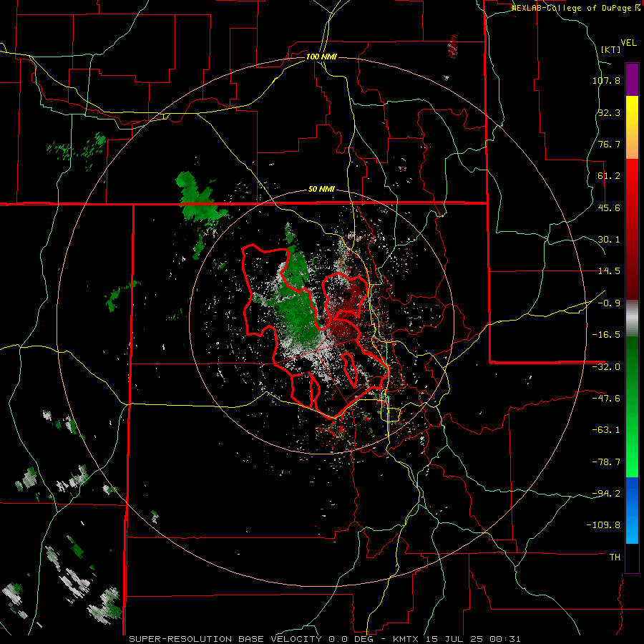Screen dimensions: 644x644
Task: Pick the grey near-zero segment of color bar
Action: pos(632,318)
